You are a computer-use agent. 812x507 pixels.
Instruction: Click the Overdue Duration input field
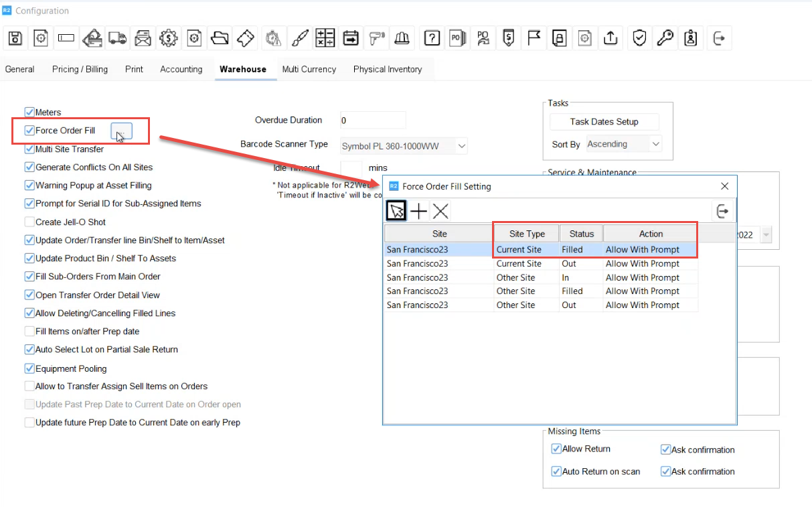[372, 121]
